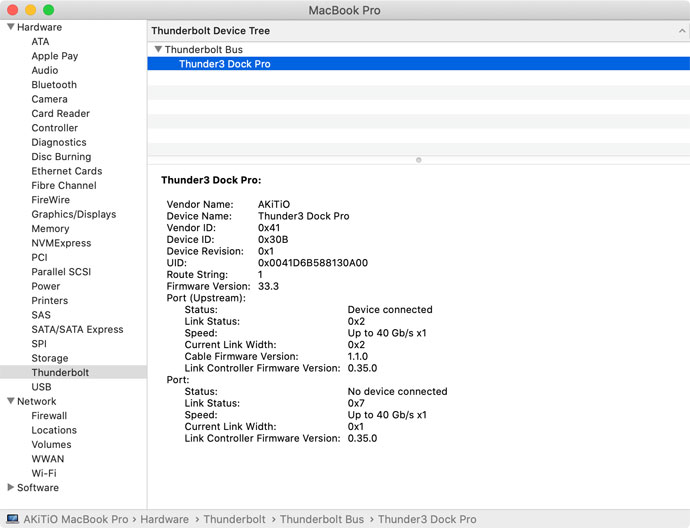Open the Storage hardware category
Viewport: 690px width, 528px height.
click(x=50, y=358)
